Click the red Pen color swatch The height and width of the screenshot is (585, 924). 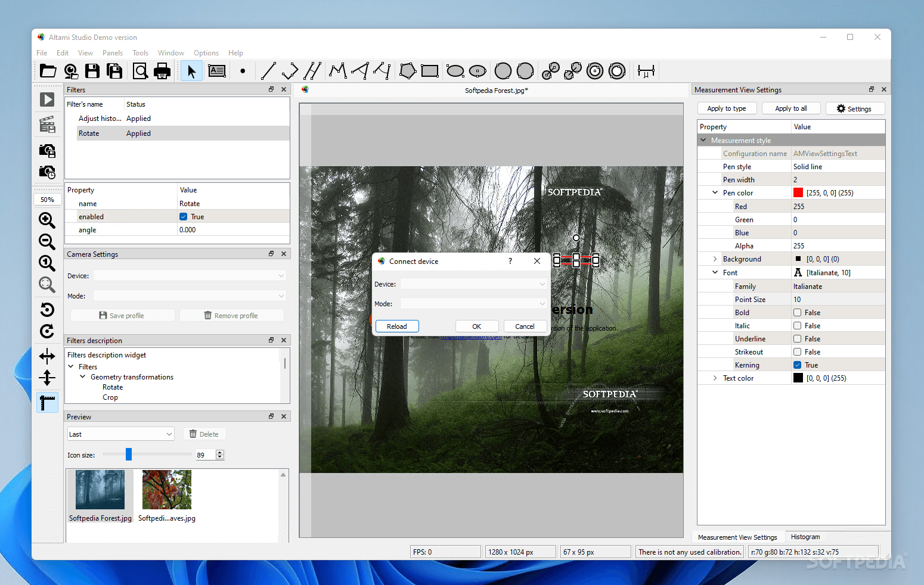pos(798,193)
